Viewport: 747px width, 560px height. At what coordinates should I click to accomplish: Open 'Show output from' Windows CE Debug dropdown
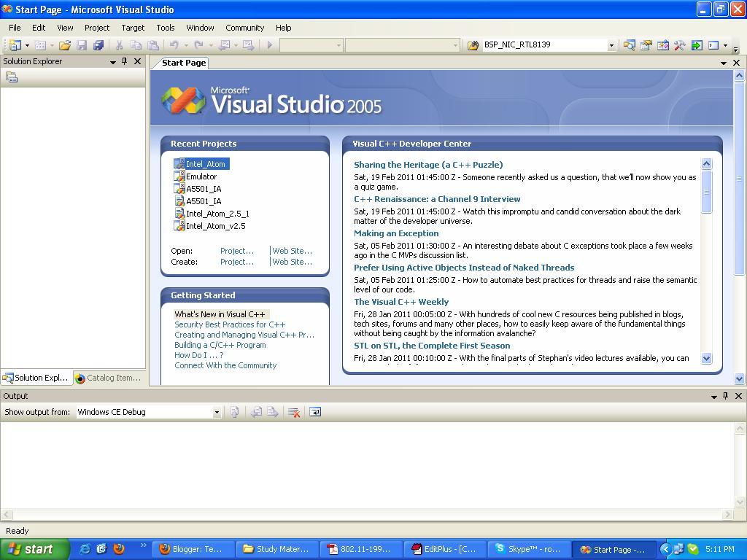[x=217, y=413]
